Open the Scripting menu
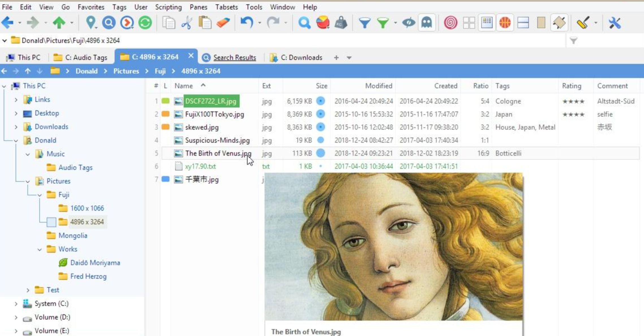The height and width of the screenshot is (336, 644). pos(168,7)
